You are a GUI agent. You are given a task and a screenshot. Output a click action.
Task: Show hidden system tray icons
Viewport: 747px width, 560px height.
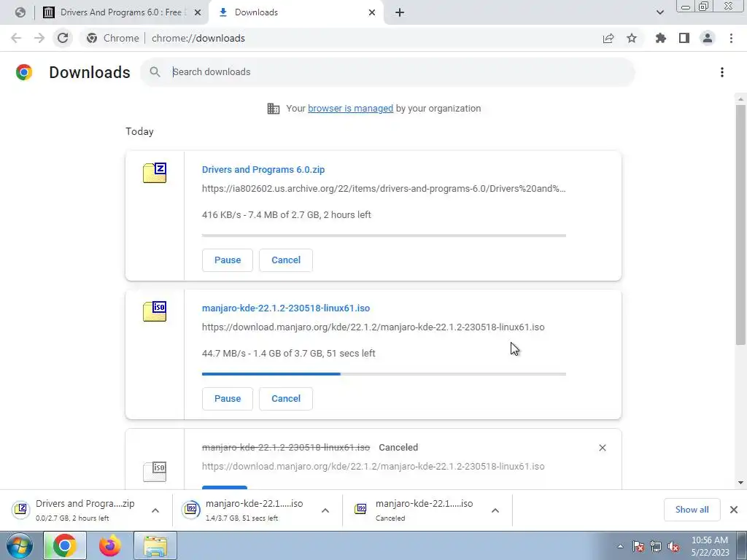point(620,546)
